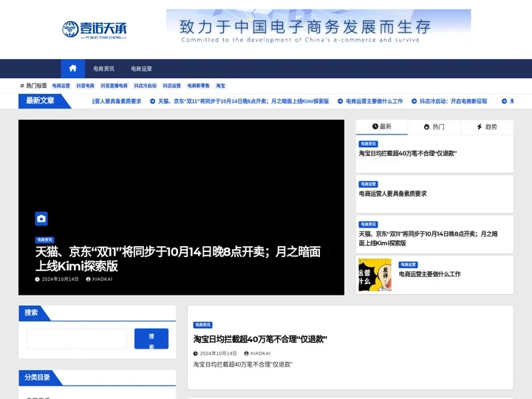The width and height of the screenshot is (532, 399).
Task: Click the clock icon on the 最新 tab
Action: 375,126
